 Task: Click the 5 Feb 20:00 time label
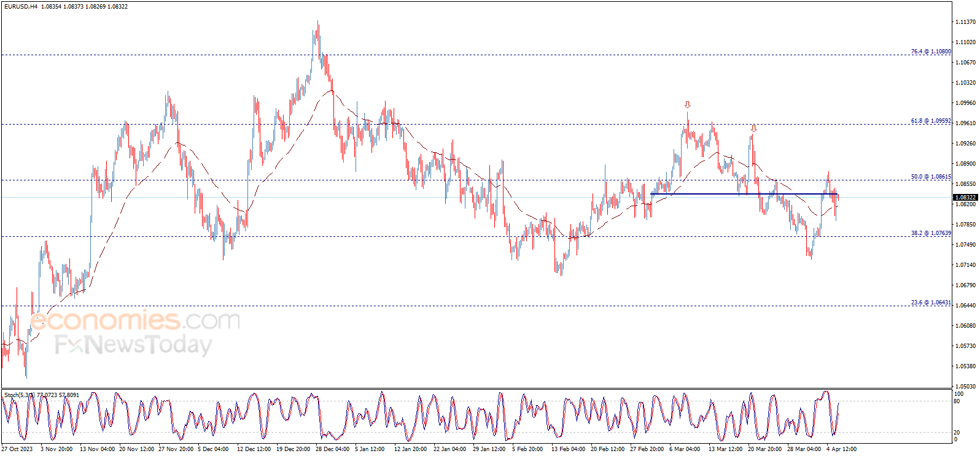[x=527, y=449]
